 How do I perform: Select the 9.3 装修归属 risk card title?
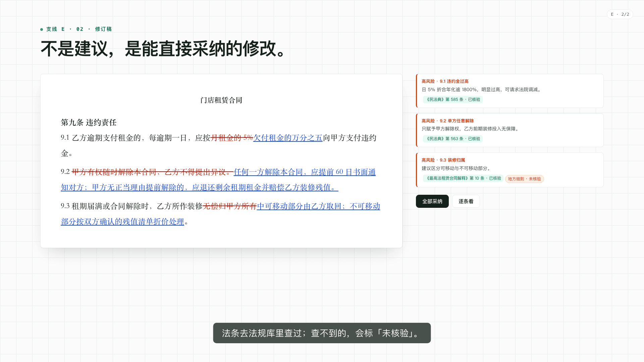coord(443,160)
